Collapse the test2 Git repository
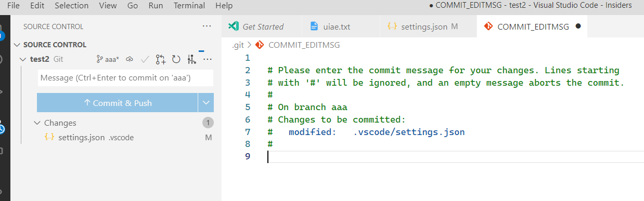The width and height of the screenshot is (644, 201). 22,59
